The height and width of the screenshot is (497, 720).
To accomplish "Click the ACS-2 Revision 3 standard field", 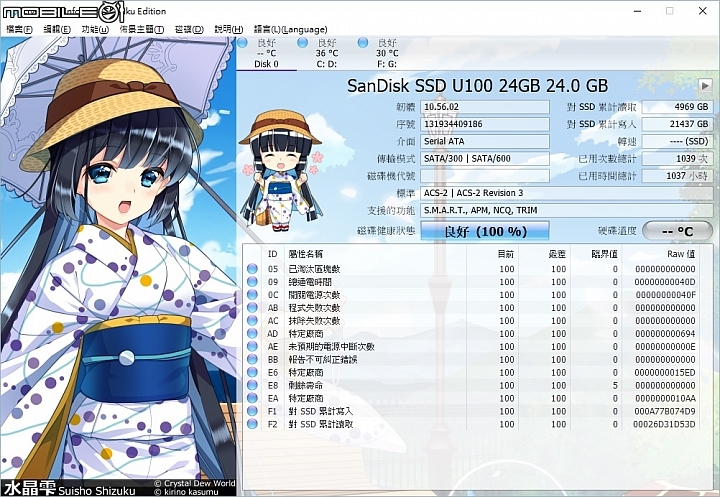I will tap(567, 193).
